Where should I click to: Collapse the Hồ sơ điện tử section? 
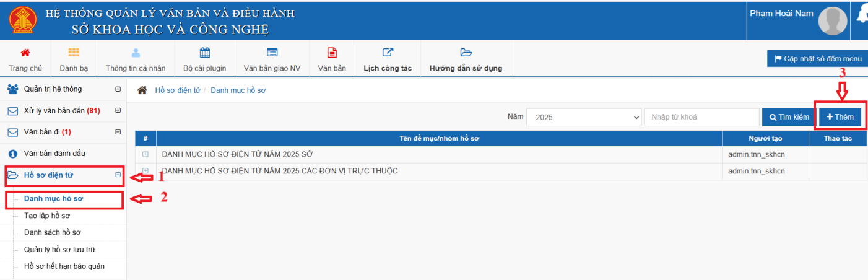118,175
